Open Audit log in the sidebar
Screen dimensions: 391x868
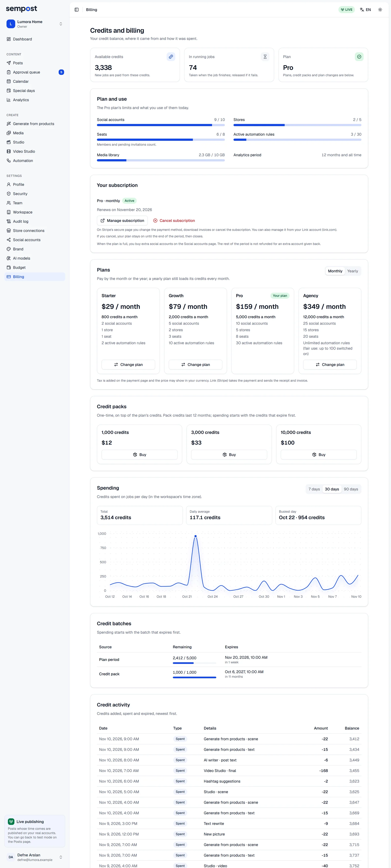coord(35,221)
